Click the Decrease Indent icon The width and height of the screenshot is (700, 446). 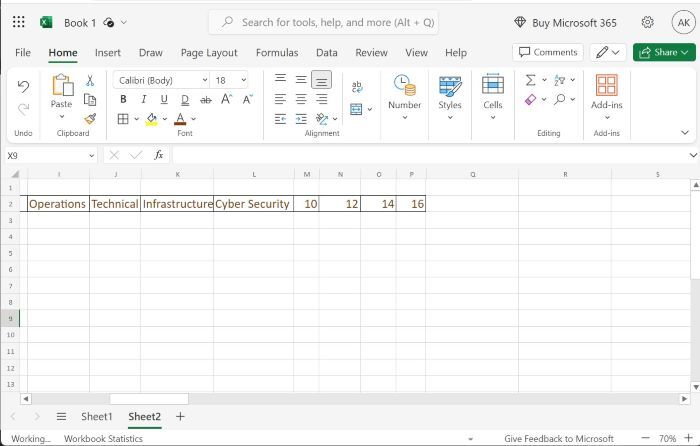[280, 119]
